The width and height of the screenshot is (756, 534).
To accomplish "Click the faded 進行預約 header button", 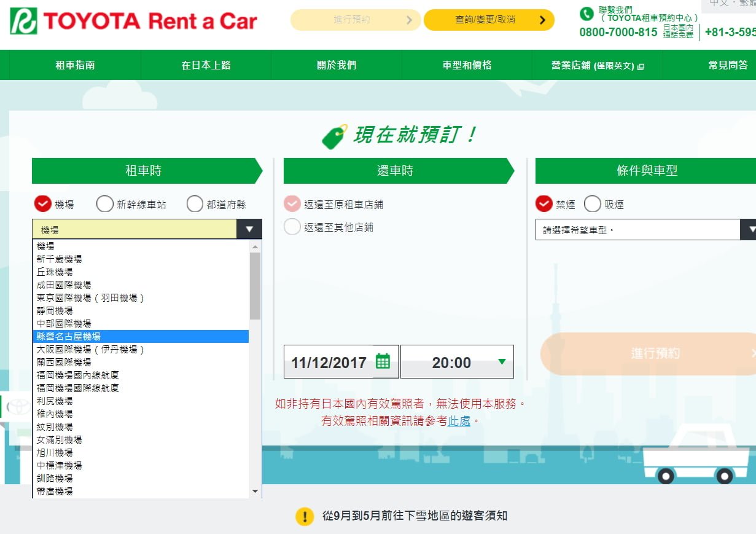I will pos(356,20).
